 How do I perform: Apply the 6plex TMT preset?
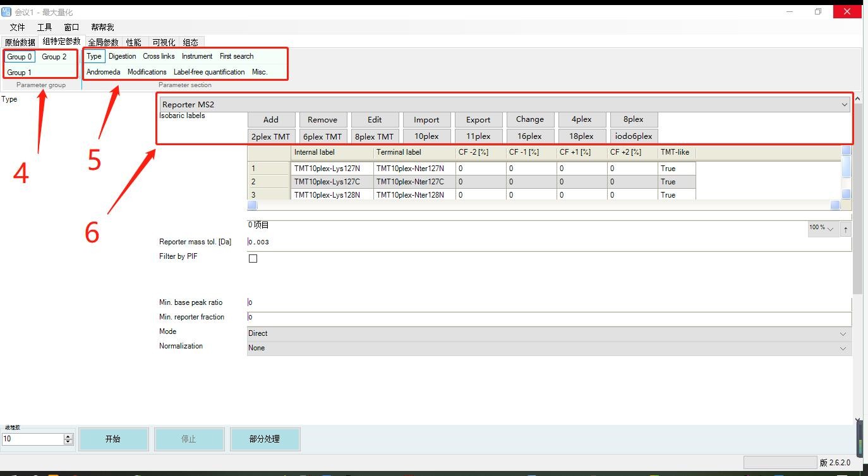coord(322,136)
